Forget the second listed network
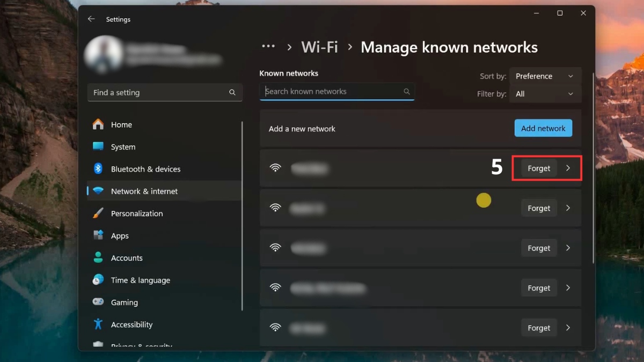Screen dimensions: 644x362 (539, 208)
